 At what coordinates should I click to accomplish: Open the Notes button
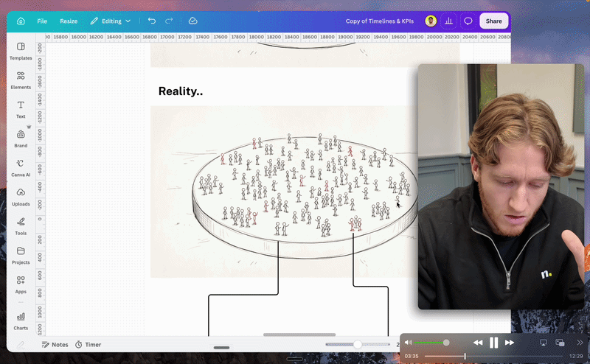[55, 344]
